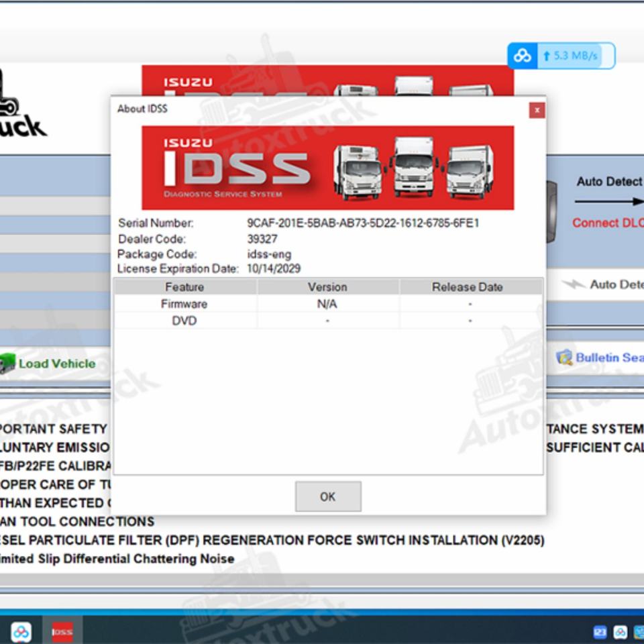Click the red Connect DLC text

pyautogui.click(x=608, y=223)
